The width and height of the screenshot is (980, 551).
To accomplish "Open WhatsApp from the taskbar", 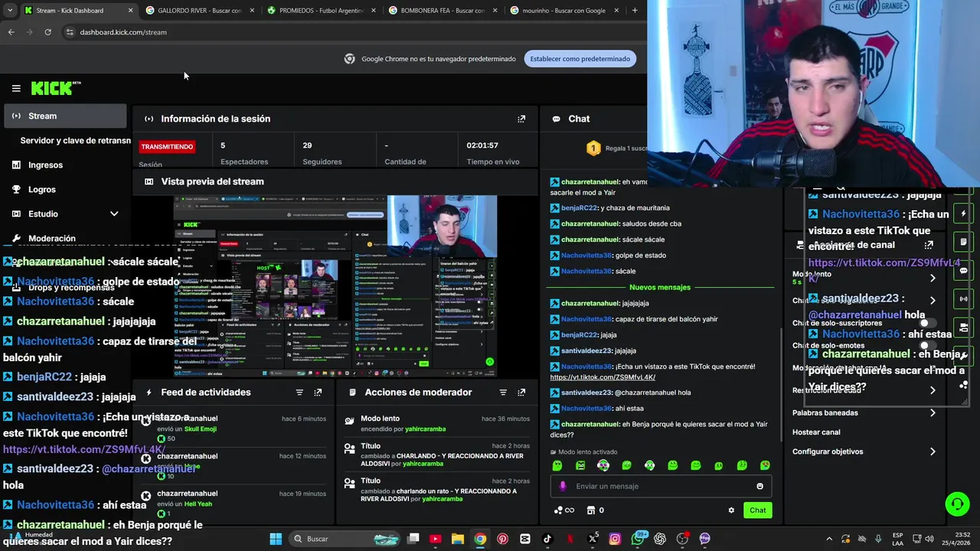I will click(x=638, y=539).
